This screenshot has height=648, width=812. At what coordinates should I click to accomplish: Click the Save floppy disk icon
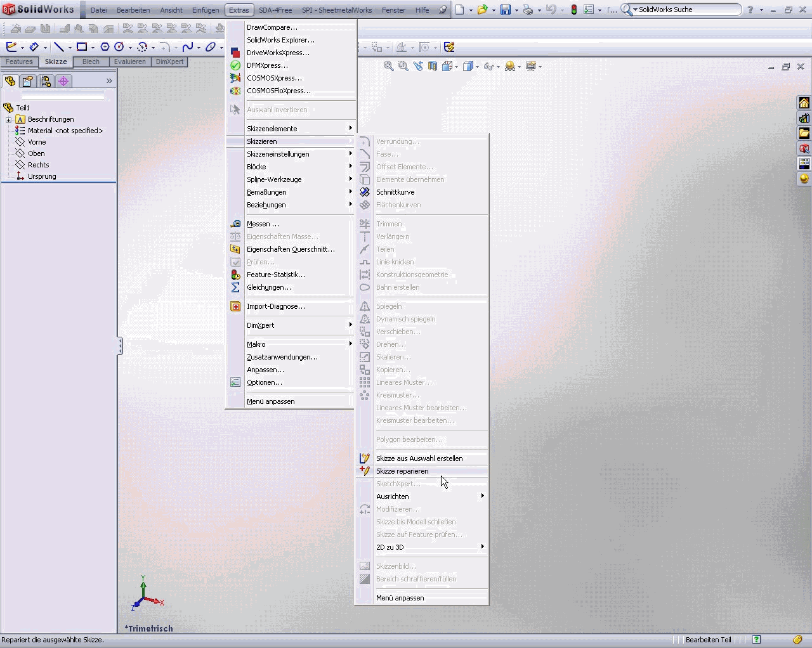(x=506, y=10)
